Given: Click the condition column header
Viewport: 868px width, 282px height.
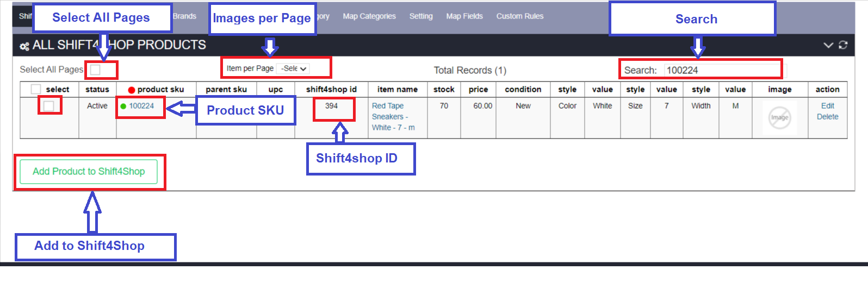Looking at the screenshot, I should [523, 89].
